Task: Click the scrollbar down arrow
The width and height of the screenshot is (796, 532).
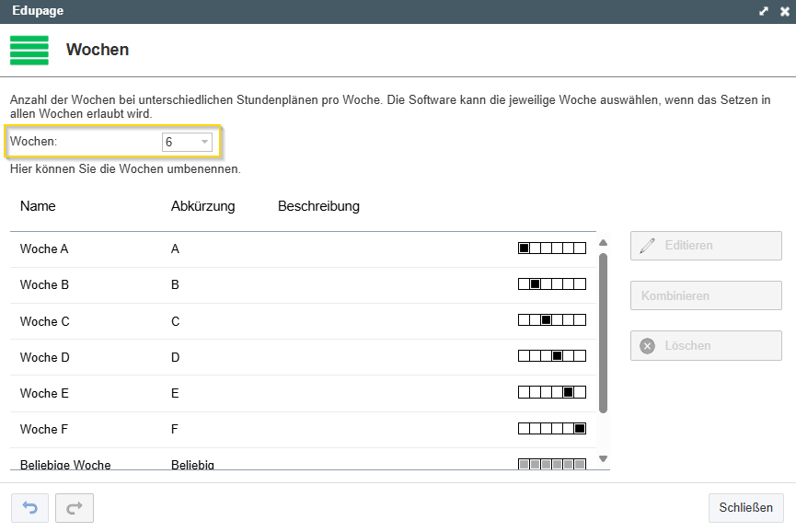Action: tap(603, 459)
